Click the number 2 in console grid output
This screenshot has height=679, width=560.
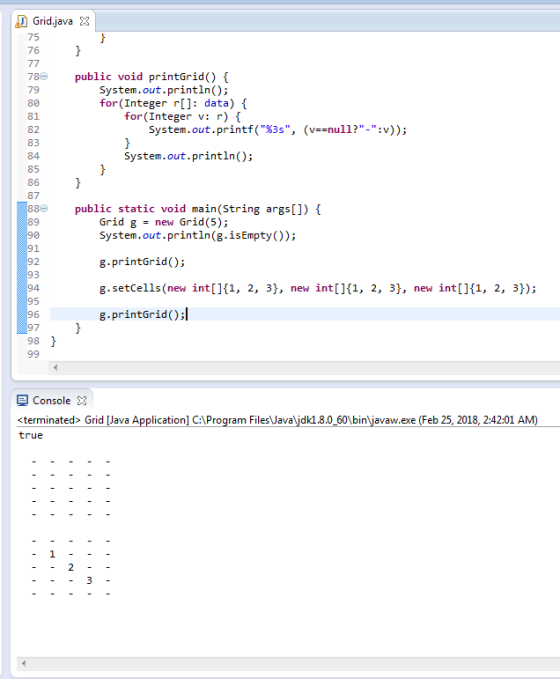[x=71, y=567]
